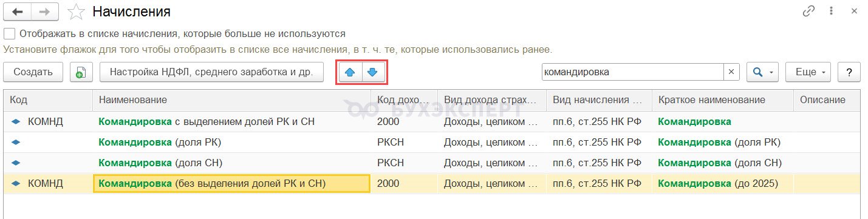Go forward with the right arrow button
Screen dimensions: 868x219
point(44,12)
